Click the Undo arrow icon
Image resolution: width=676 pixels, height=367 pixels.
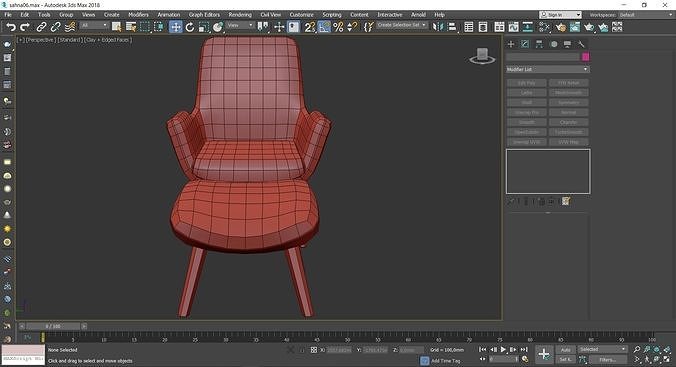(x=11, y=27)
